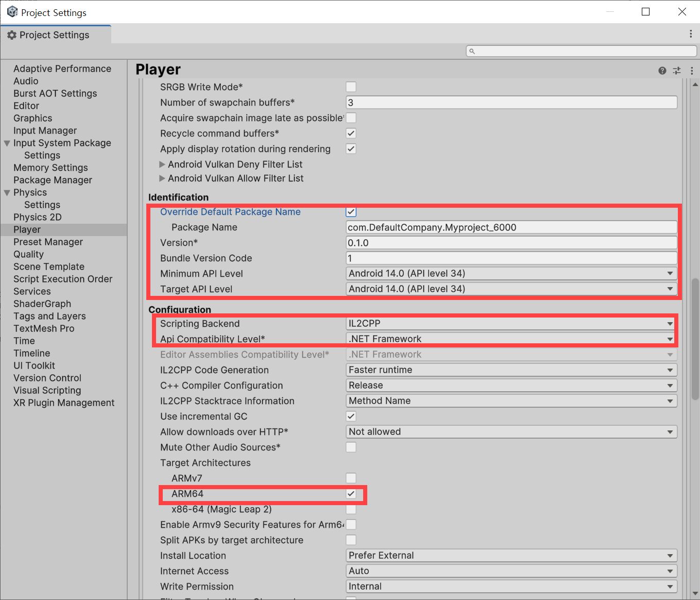Open Api Compatibility Level dropdown
The height and width of the screenshot is (600, 700).
511,339
